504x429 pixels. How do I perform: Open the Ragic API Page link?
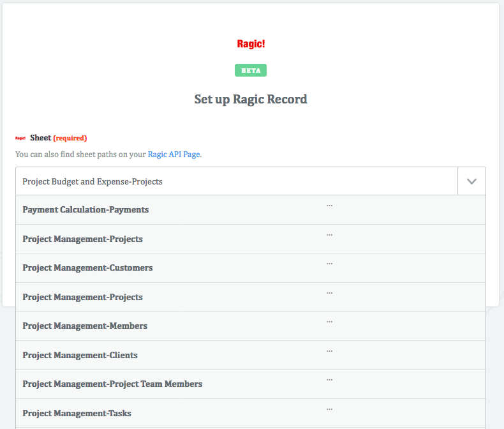point(174,154)
